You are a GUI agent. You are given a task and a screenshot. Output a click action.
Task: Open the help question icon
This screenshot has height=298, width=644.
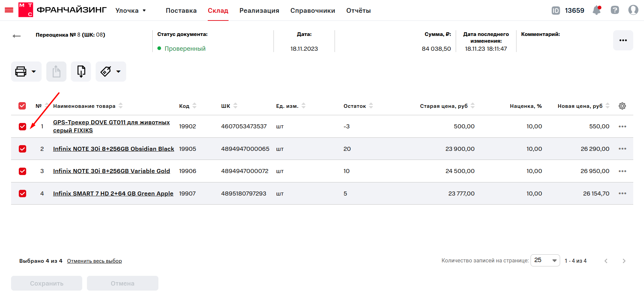coord(615,10)
